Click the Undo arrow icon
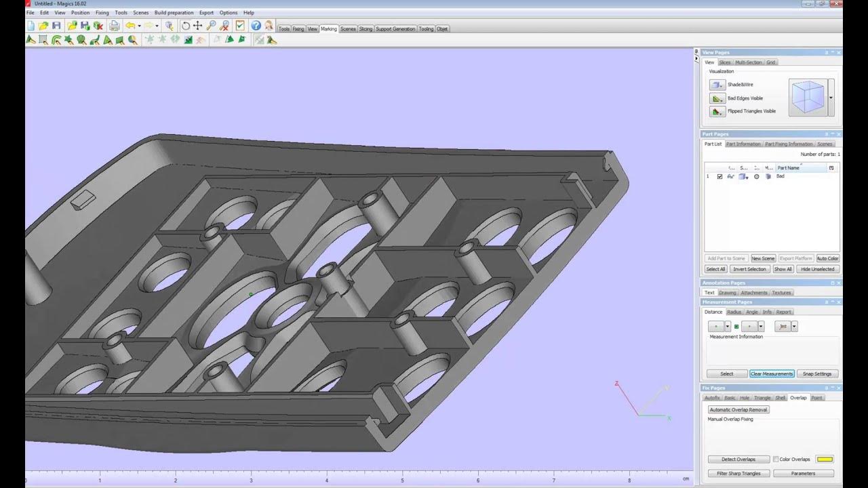This screenshot has height=488, width=868. 130,26
